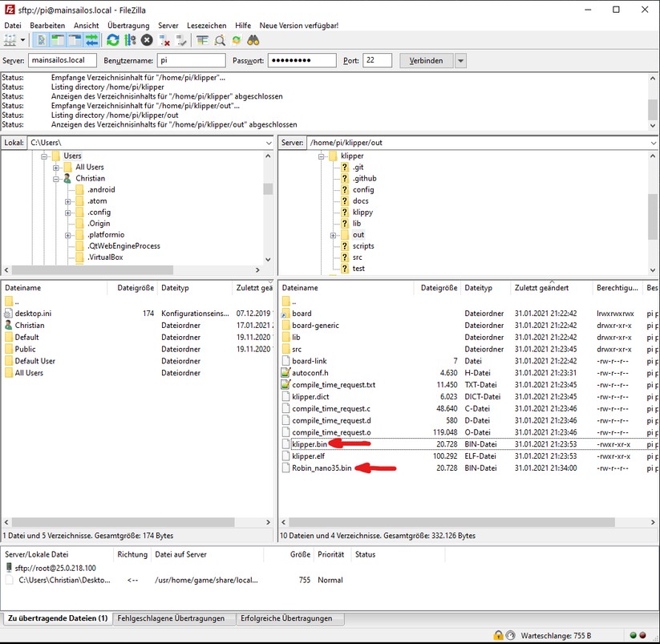
Task: Click the binoculars file search icon
Action: pos(253,40)
